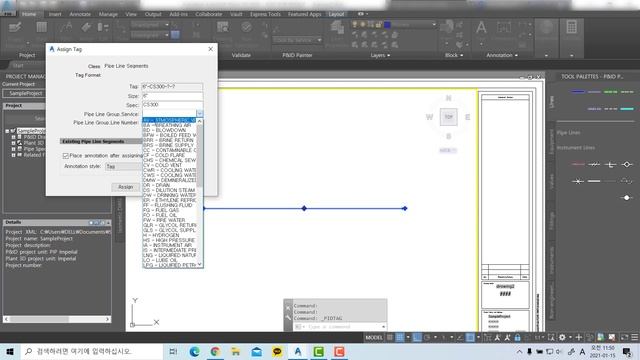The height and width of the screenshot is (360, 640).
Task: Click scroll-right arrow in Details panel
Action: pyautogui.click(x=107, y=319)
